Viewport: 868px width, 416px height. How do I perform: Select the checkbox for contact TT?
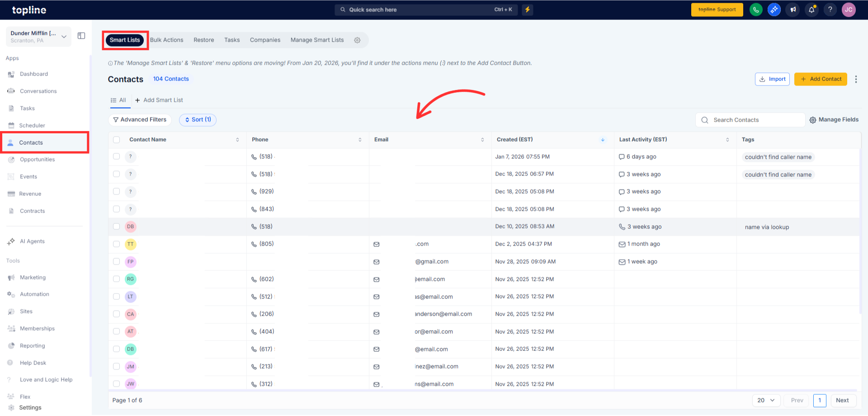point(117,244)
